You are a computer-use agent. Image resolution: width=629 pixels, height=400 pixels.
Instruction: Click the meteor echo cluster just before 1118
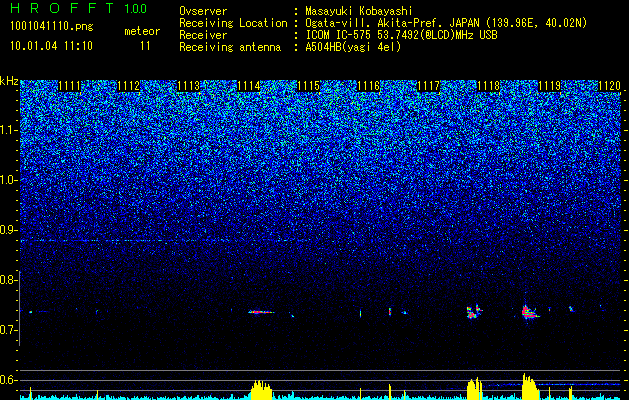(x=474, y=311)
